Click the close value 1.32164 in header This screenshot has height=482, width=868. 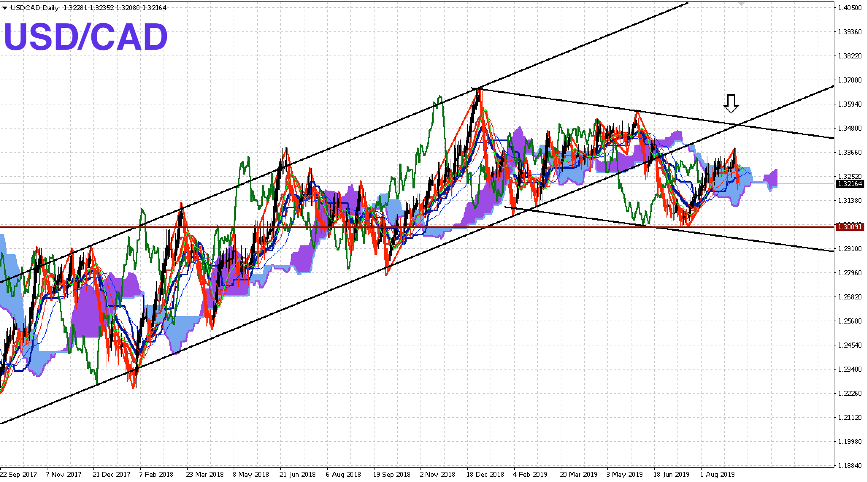click(154, 8)
